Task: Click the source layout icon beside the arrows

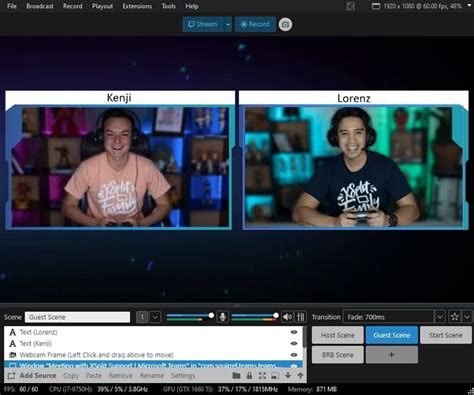Action: coord(275,376)
